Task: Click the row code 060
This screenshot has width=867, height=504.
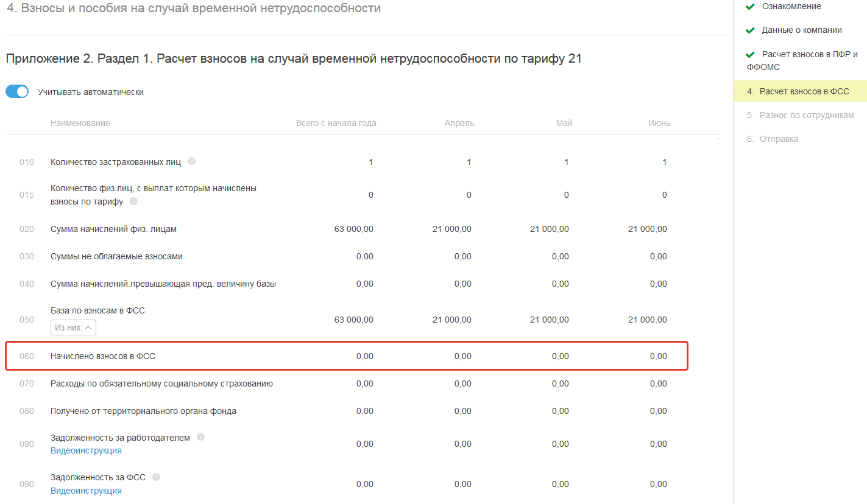Action: (27, 356)
